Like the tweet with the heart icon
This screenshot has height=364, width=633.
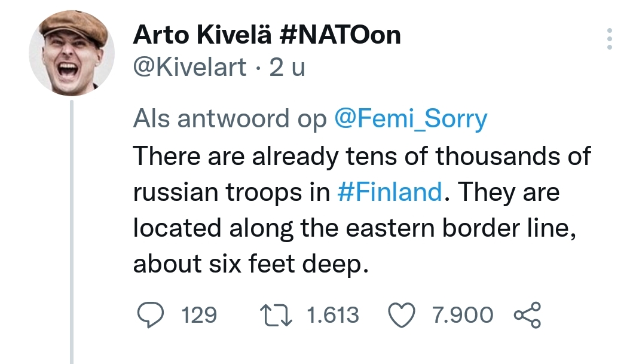(402, 315)
